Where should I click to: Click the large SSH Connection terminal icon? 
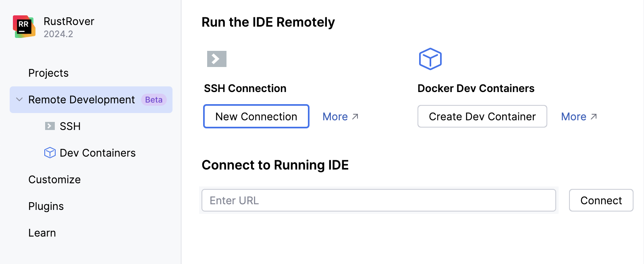coord(217,59)
